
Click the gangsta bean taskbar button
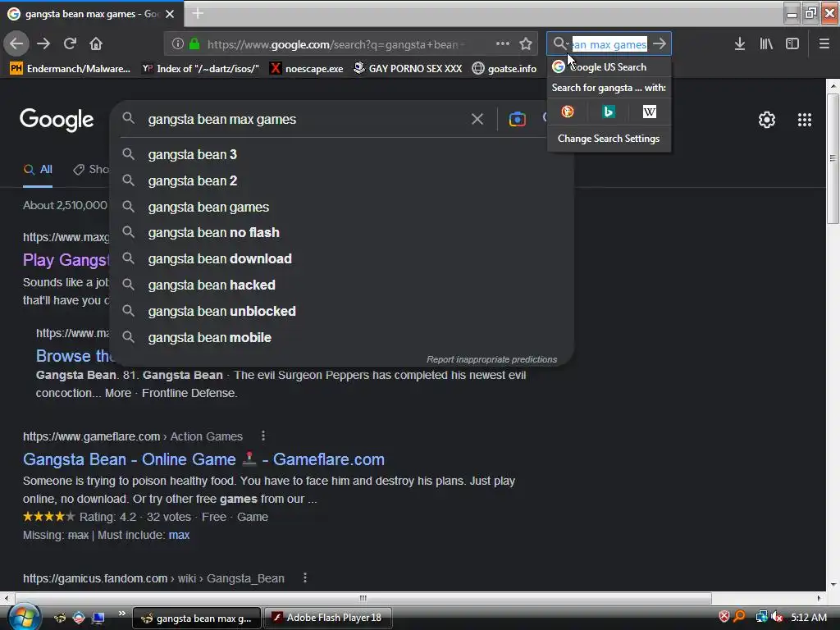197,619
